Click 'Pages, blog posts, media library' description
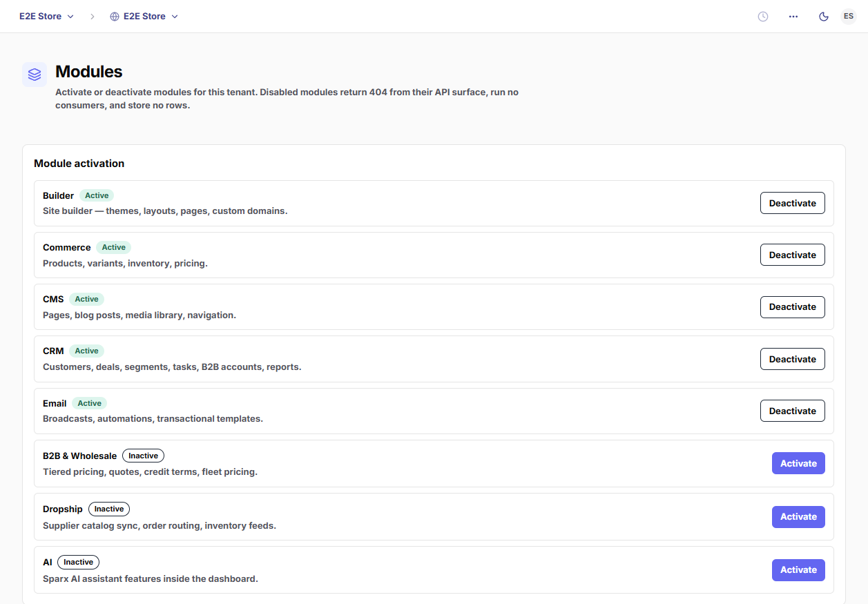This screenshot has height=604, width=868. click(139, 315)
